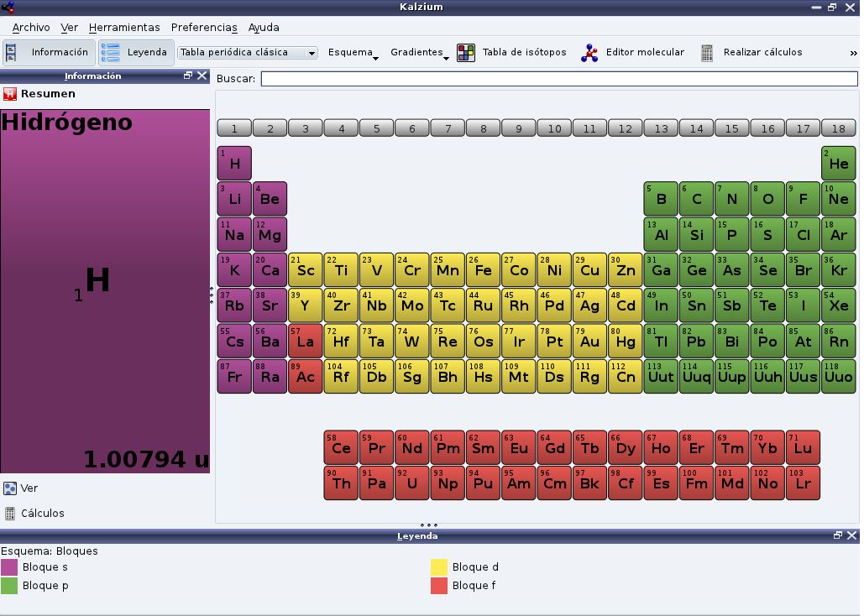
Task: Select the Uuo element 118
Action: click(839, 376)
